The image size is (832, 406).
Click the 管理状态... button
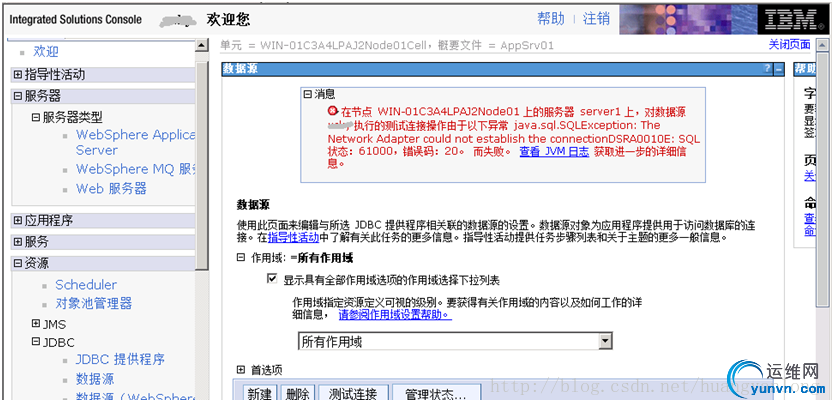(x=436, y=394)
